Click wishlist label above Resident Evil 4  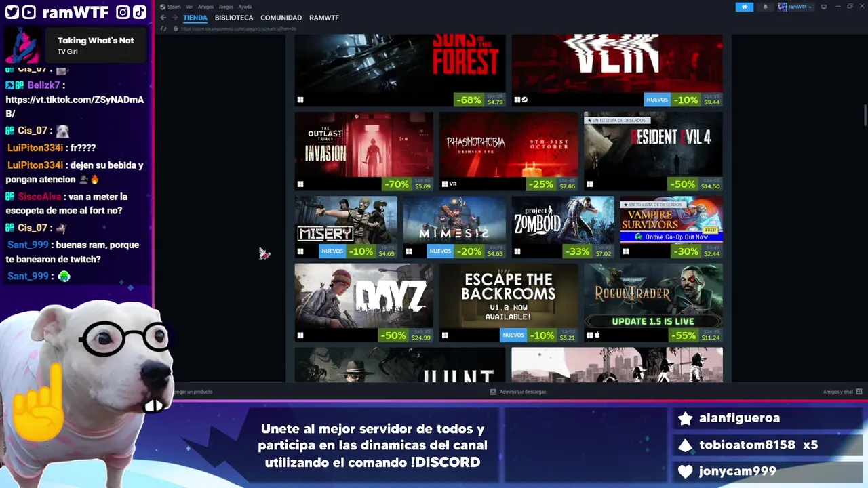[x=617, y=120]
